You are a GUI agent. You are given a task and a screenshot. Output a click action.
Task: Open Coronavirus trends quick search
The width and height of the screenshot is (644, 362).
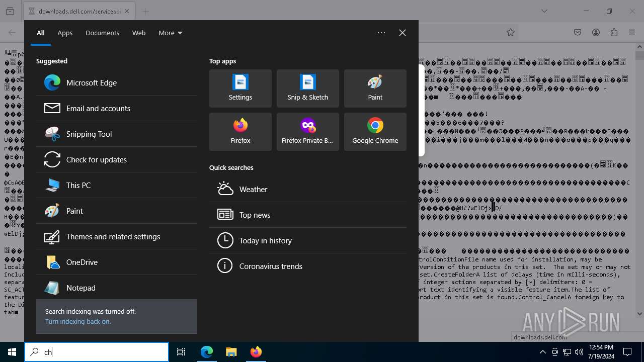(308, 266)
